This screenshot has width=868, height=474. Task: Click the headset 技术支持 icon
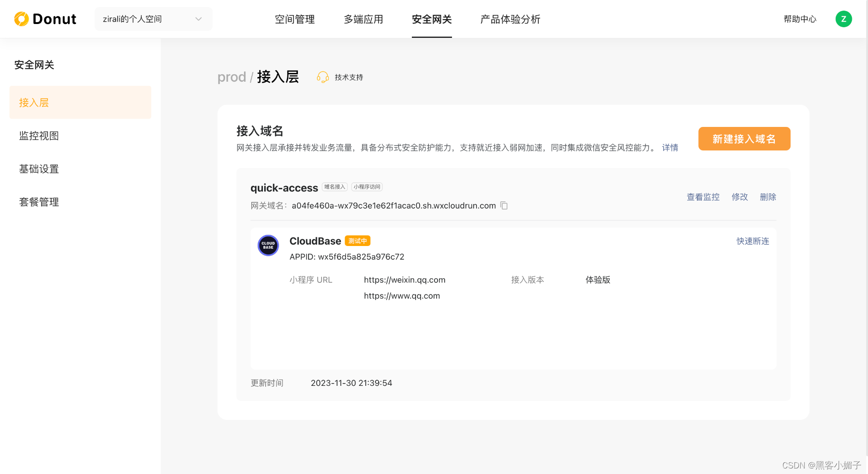click(x=323, y=77)
